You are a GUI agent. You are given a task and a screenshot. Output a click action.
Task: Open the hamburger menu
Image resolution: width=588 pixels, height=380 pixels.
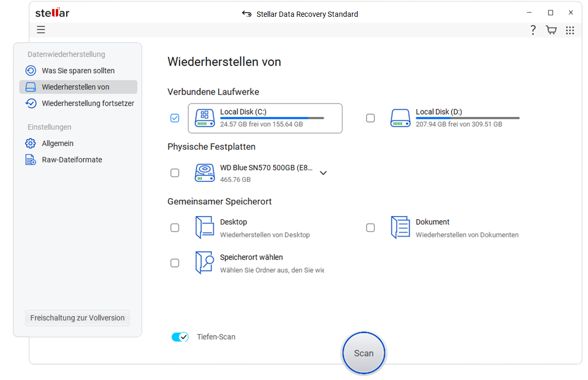click(40, 30)
